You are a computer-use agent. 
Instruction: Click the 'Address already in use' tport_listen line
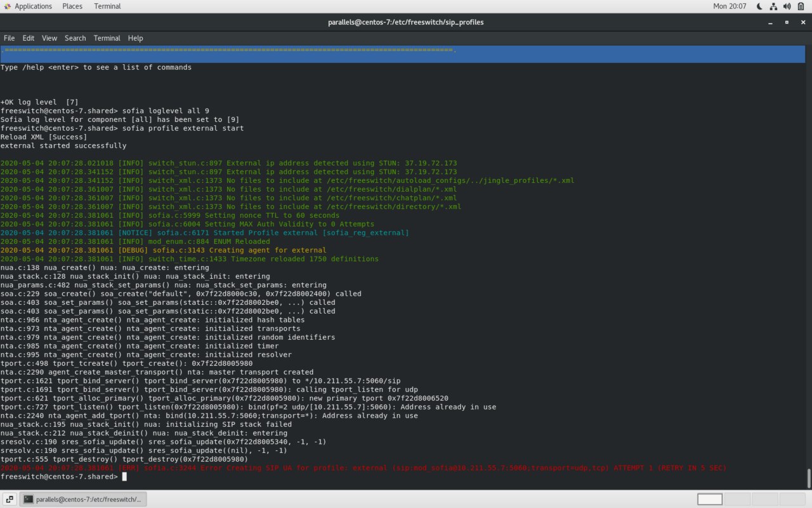[248, 407]
